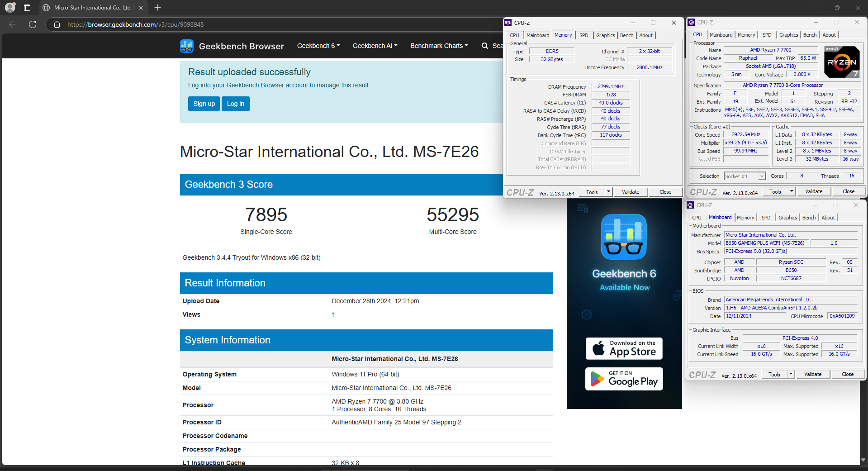Select SPD tab in Memory CPU-Z window
868x471 pixels.
(584, 35)
